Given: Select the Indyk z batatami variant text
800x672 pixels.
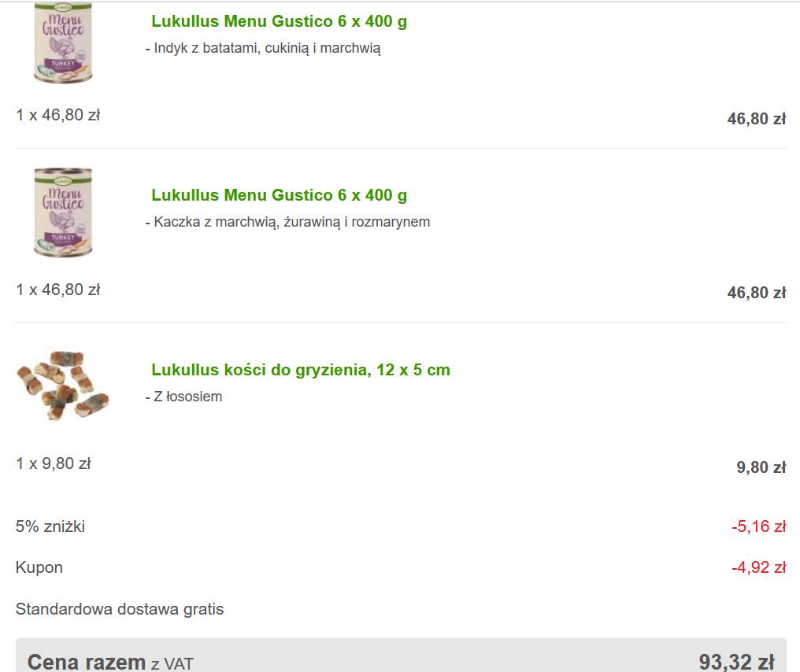Looking at the screenshot, I should (x=263, y=49).
